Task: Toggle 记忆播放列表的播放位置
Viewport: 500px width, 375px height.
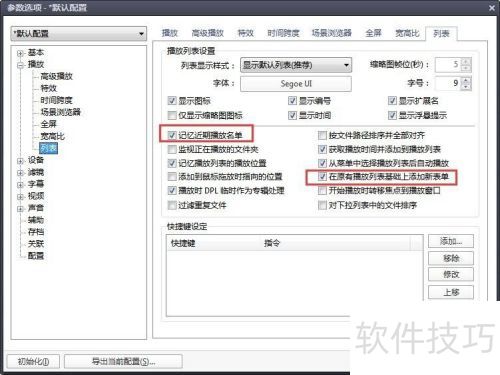Action: (x=172, y=163)
